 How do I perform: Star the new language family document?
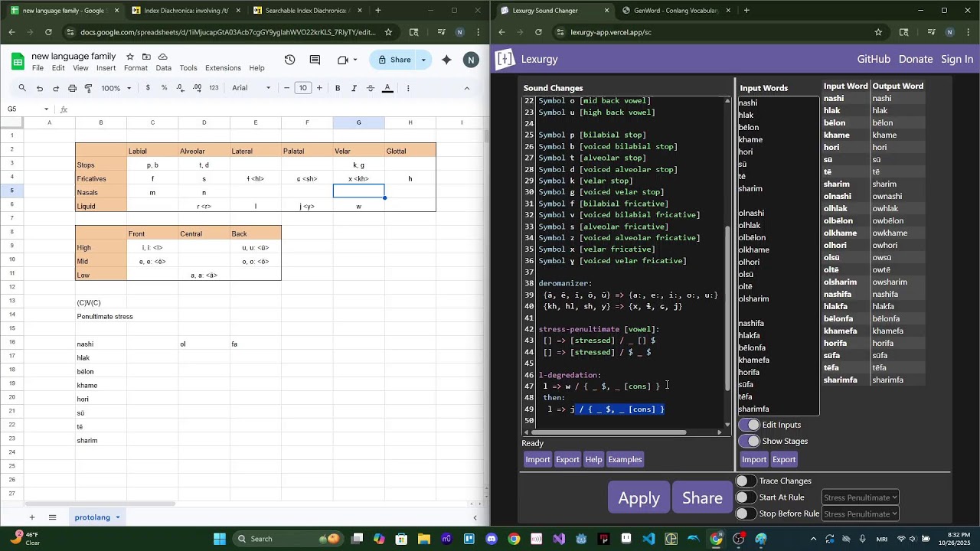[130, 57]
